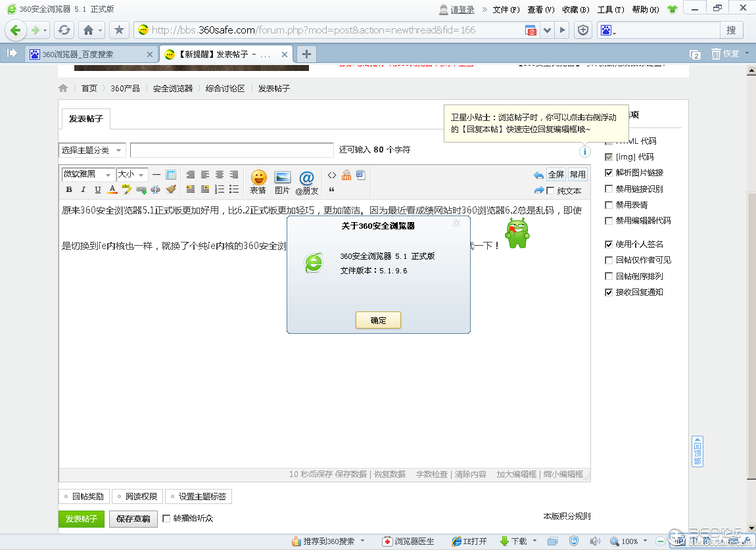Insert an emoticon with the 表情 icon
Image resolution: width=756 pixels, height=550 pixels.
258,181
